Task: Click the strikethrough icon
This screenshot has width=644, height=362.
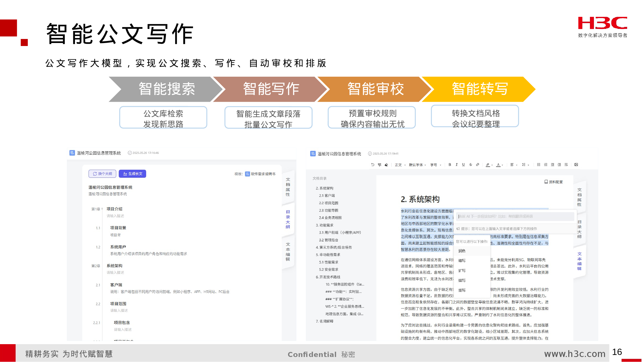Action: click(470, 165)
